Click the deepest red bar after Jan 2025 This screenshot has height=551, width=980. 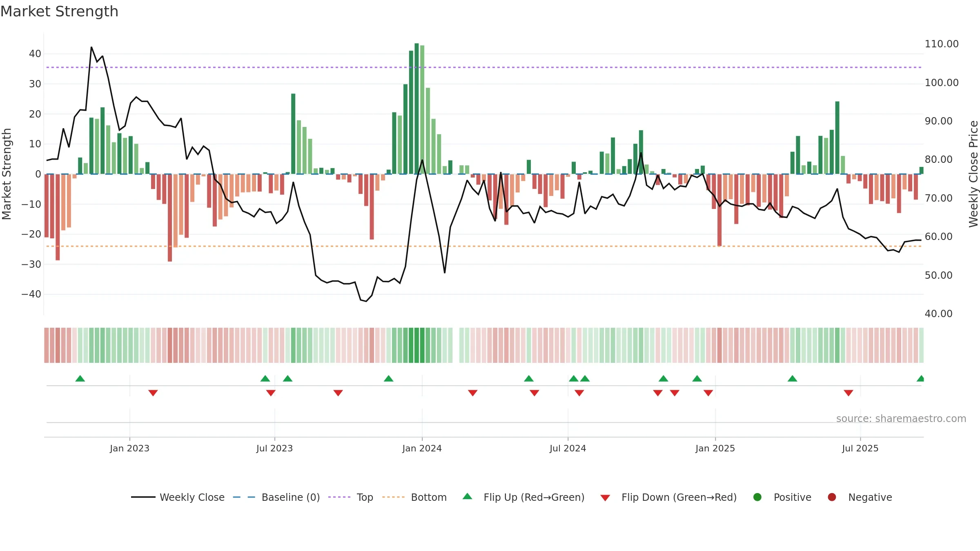pyautogui.click(x=719, y=210)
